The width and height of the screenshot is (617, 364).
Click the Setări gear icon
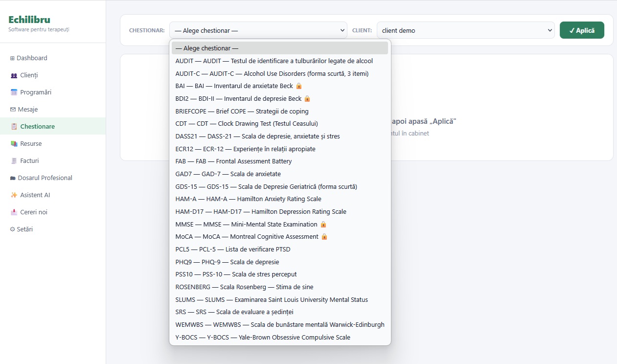pos(12,229)
